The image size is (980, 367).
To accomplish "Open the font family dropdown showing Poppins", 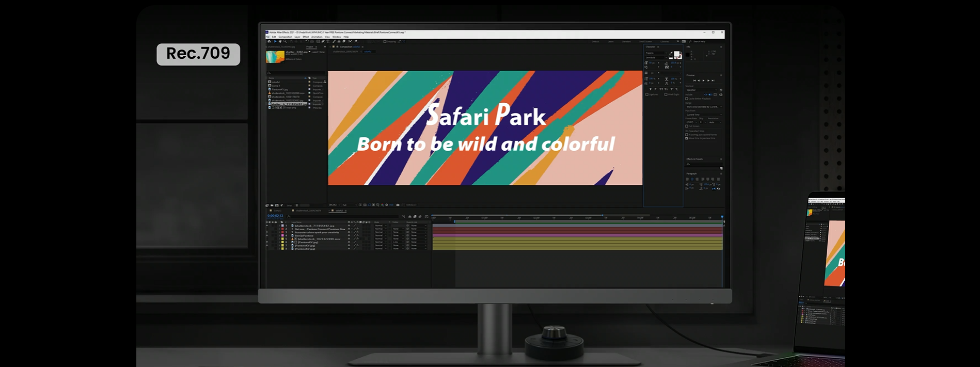I will point(656,53).
